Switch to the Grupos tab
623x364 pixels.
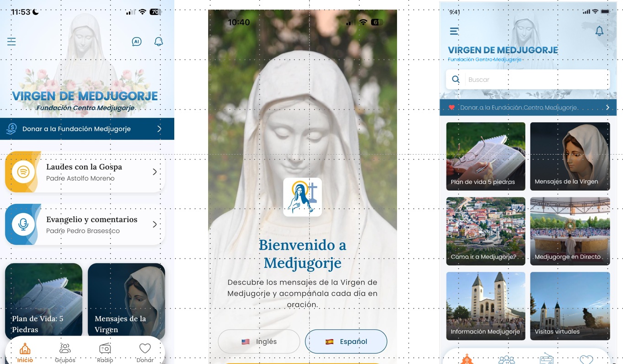coord(65,353)
